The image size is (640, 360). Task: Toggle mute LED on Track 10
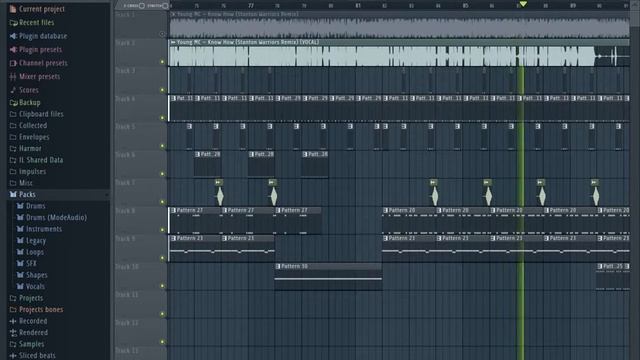[162, 286]
